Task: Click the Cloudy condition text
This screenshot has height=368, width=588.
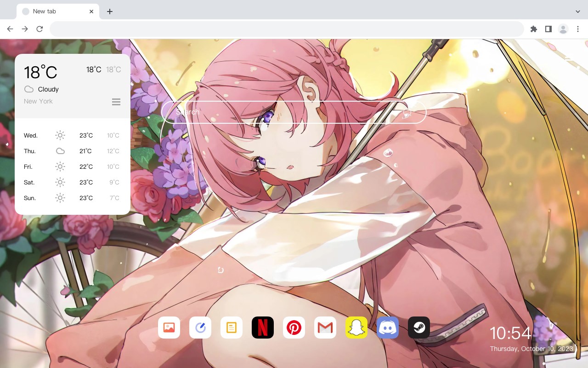Action: (x=48, y=89)
